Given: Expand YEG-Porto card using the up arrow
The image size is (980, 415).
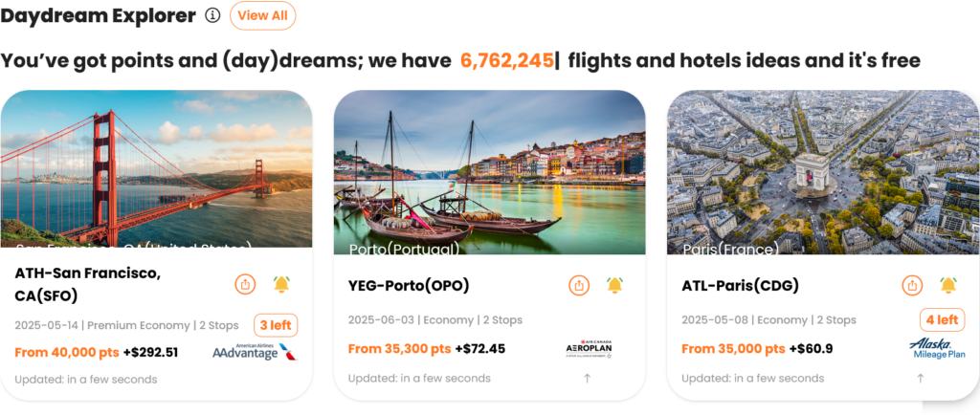Looking at the screenshot, I should point(587,379).
